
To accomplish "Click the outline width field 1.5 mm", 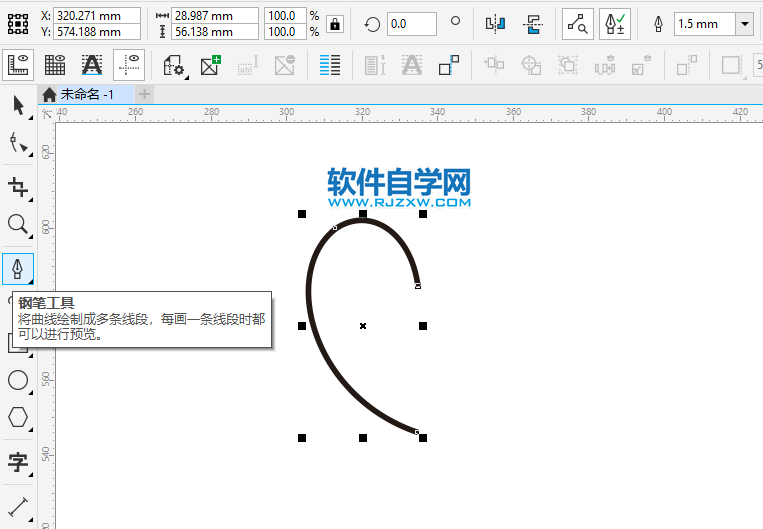I will [x=704, y=24].
